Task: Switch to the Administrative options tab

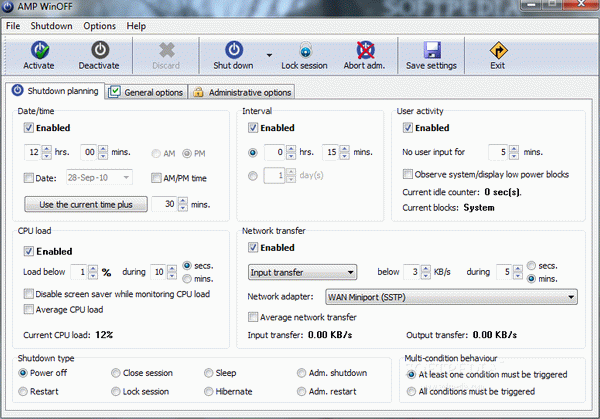Action: (x=242, y=92)
